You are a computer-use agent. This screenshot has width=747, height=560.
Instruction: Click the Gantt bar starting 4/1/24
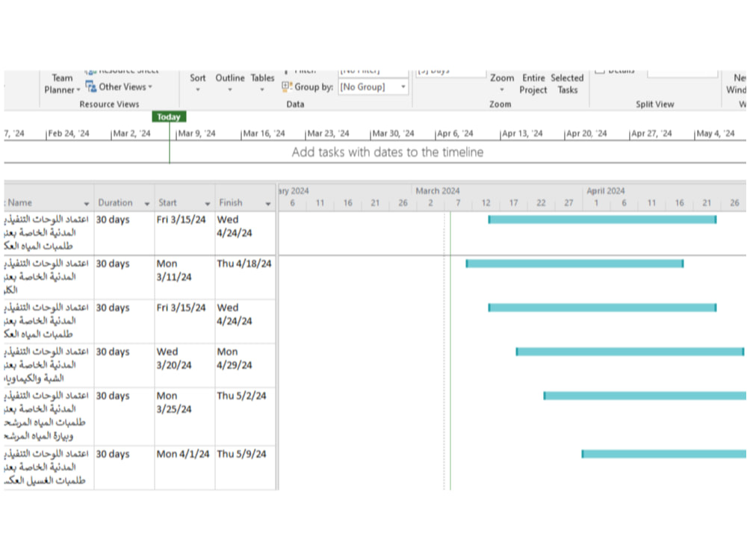(663, 454)
